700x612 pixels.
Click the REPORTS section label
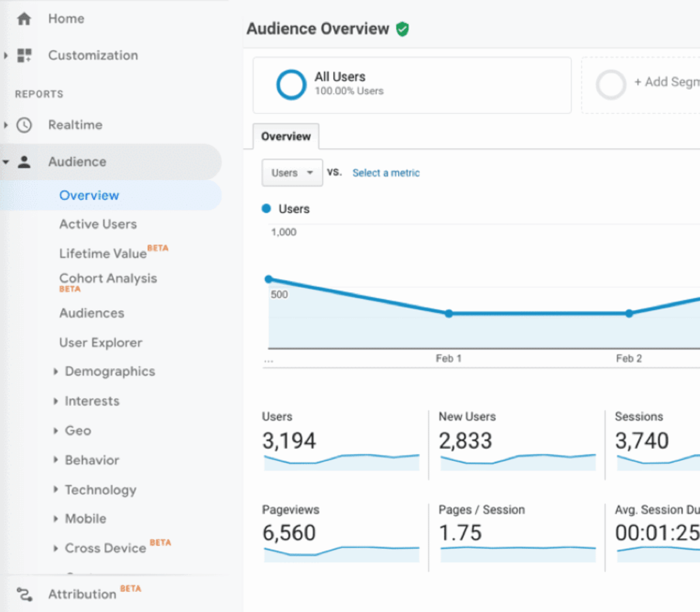point(39,94)
